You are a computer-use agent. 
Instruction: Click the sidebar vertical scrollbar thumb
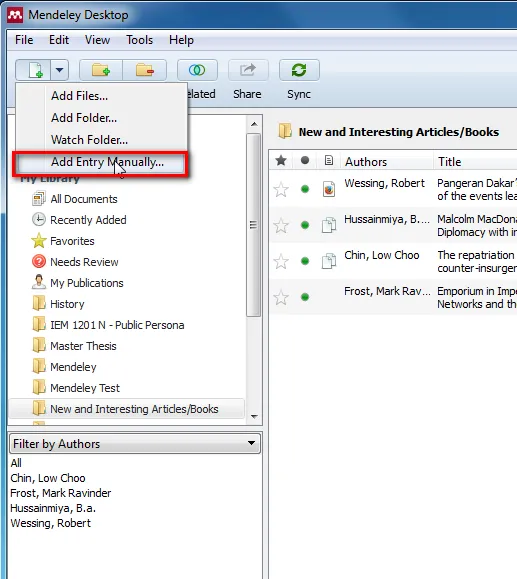[x=253, y=225]
